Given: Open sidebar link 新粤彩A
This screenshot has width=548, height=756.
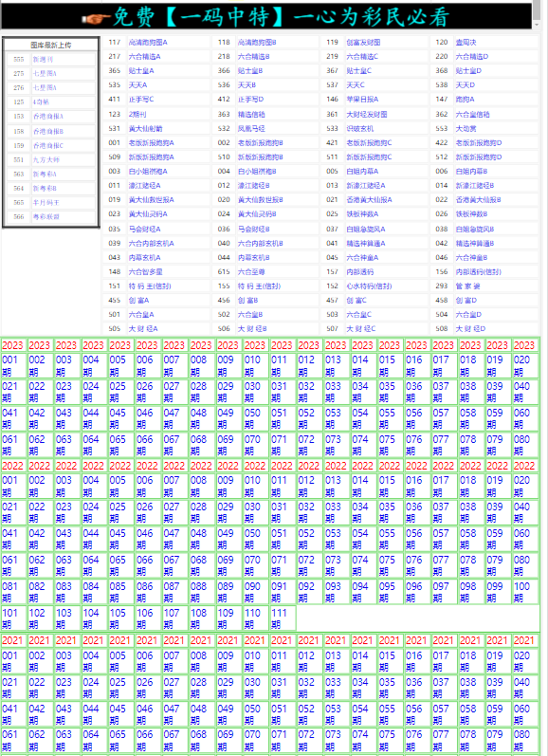Looking at the screenshot, I should 45,174.
